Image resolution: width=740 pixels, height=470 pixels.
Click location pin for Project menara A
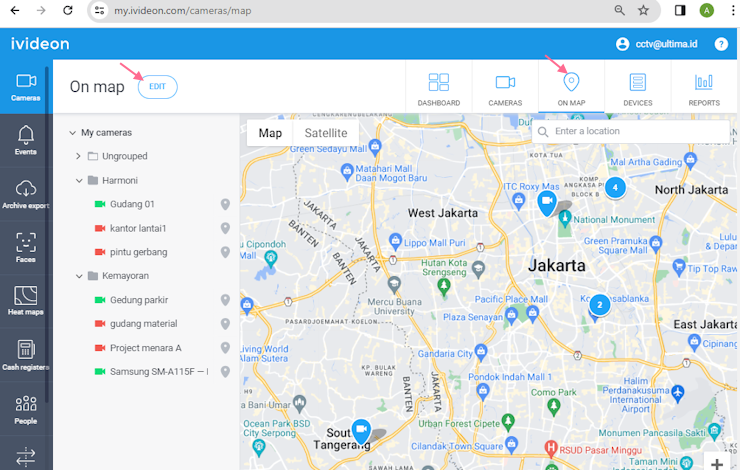pos(226,348)
